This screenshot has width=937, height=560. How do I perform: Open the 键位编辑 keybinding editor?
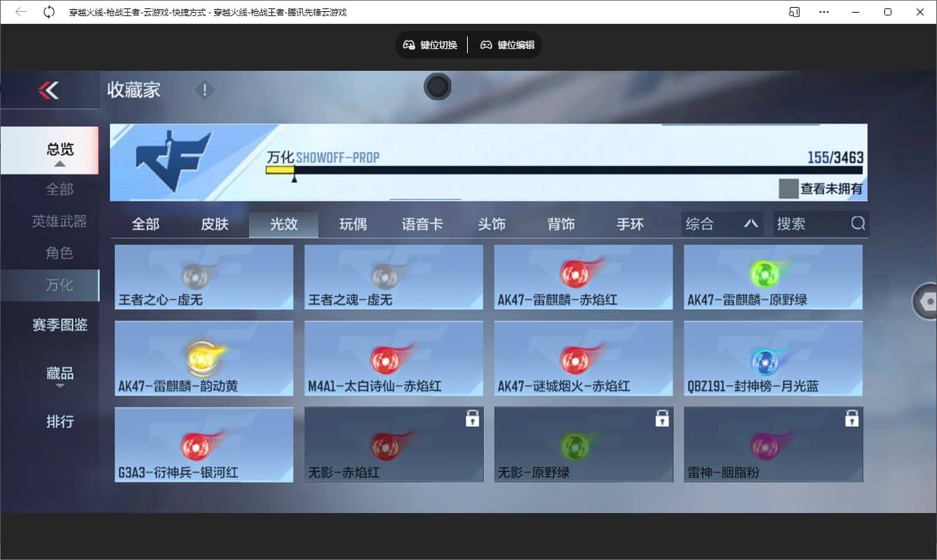(507, 45)
